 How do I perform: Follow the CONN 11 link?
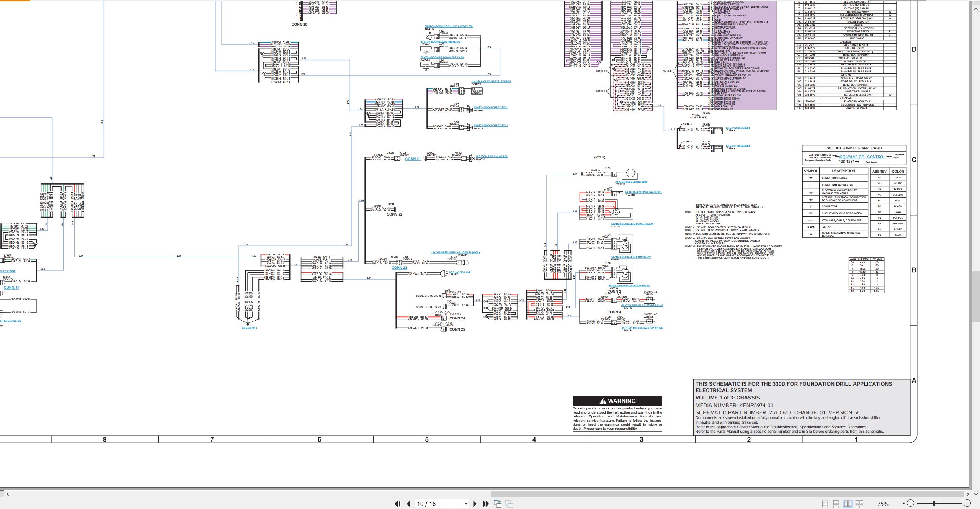click(x=11, y=288)
